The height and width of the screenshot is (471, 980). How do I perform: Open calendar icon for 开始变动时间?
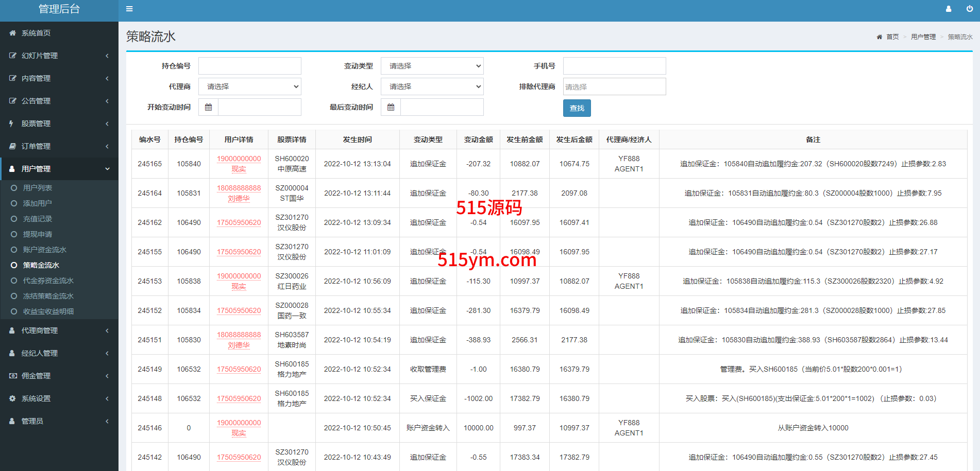click(209, 107)
